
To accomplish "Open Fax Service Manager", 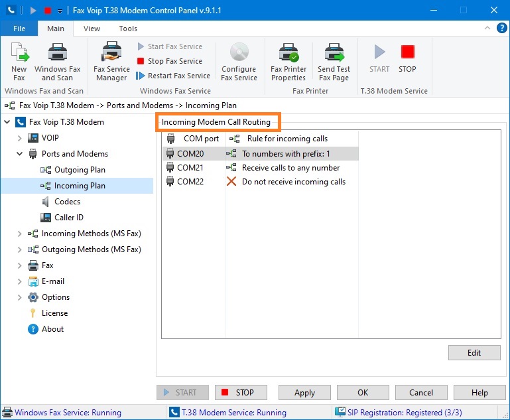I will [x=111, y=62].
